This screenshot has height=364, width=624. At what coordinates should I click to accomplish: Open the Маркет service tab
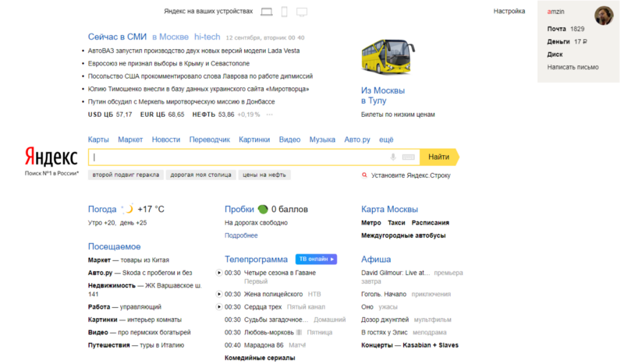130,140
